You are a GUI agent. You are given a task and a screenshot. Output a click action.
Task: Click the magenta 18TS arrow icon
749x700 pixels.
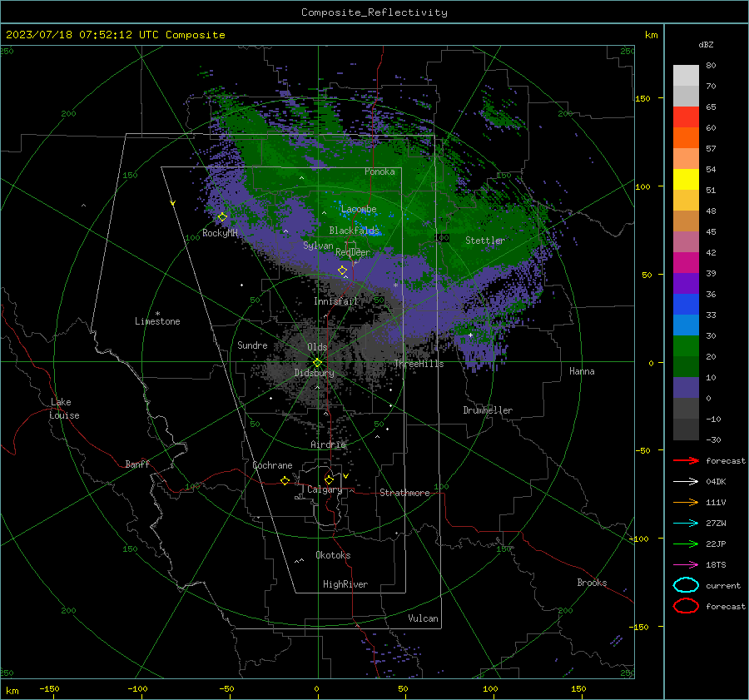tap(686, 565)
